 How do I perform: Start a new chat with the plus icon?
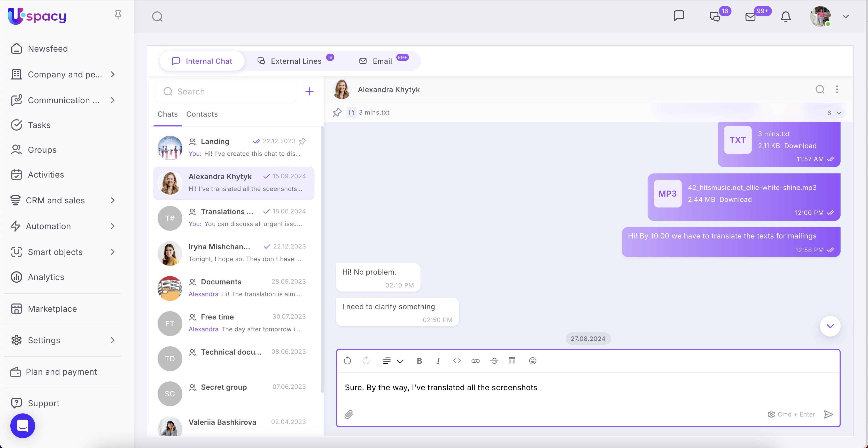coord(309,91)
